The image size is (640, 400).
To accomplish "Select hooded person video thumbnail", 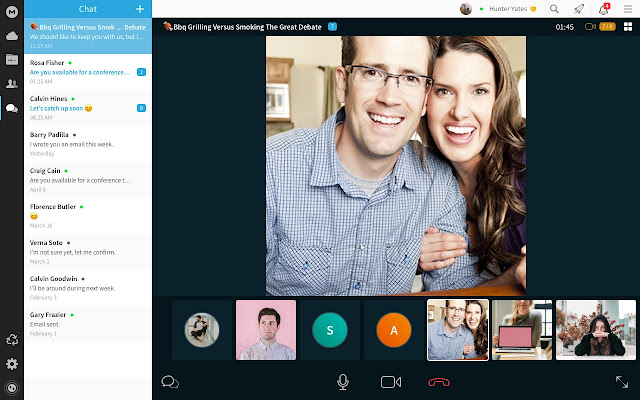I will coord(596,330).
